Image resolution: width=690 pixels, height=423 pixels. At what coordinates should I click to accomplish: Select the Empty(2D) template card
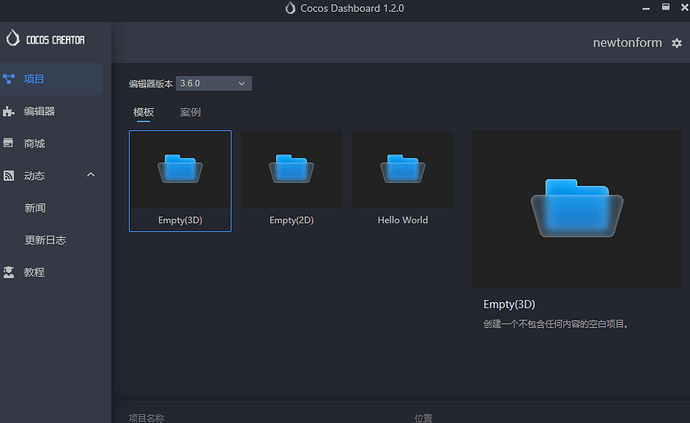click(x=291, y=180)
